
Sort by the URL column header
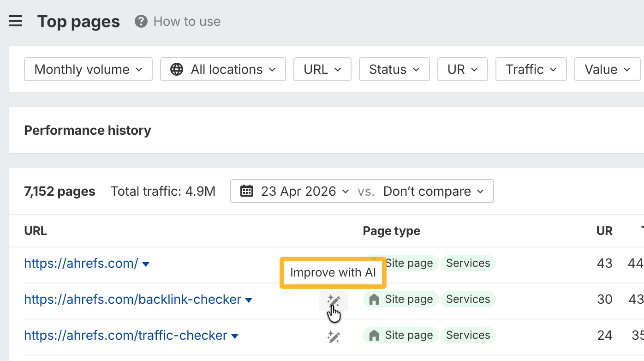35,231
